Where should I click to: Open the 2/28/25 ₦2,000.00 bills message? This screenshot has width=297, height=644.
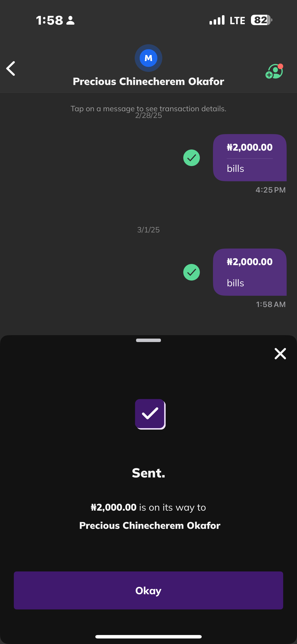click(x=250, y=158)
